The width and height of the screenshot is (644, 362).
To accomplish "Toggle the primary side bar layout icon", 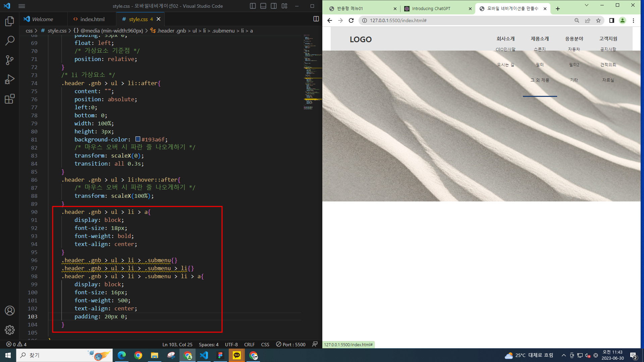I will click(x=253, y=6).
